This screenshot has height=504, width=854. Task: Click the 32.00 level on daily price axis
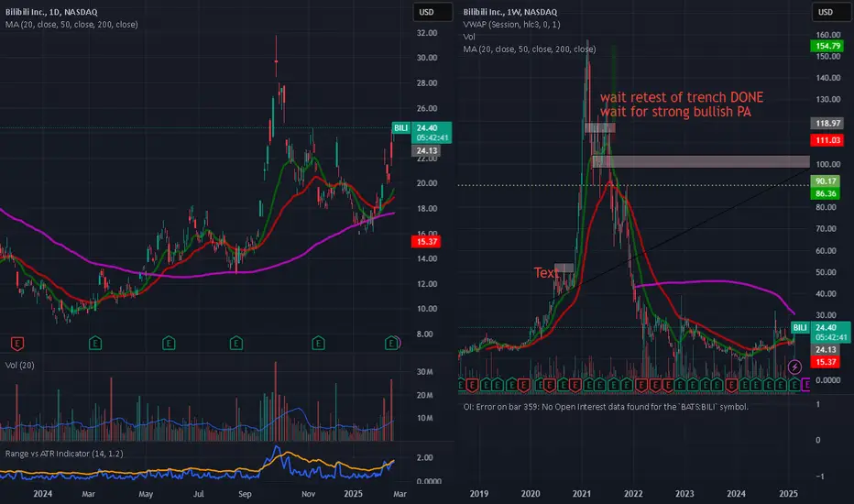pos(427,33)
